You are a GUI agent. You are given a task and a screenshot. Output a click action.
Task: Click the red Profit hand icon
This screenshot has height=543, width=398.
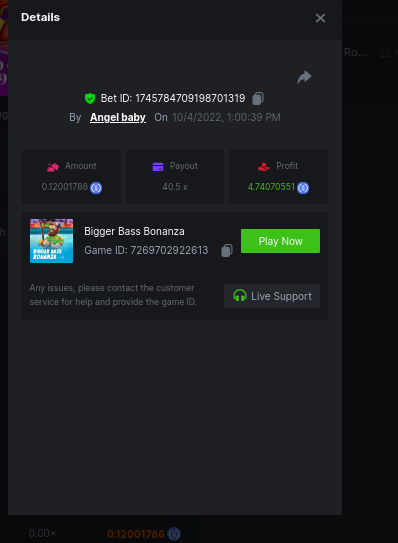click(264, 167)
